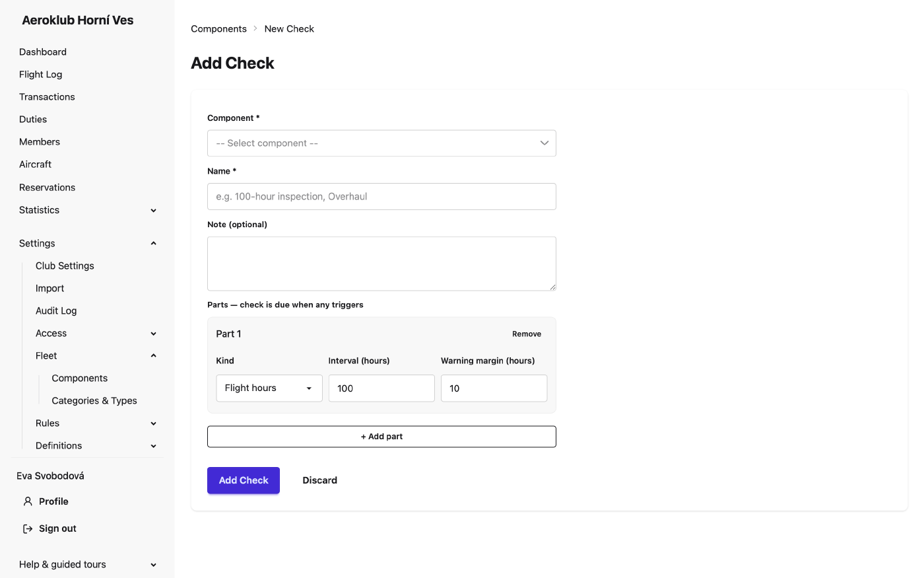Click the Aeroklub Horní Ves title
Image resolution: width=924 pixels, height=578 pixels.
[78, 20]
